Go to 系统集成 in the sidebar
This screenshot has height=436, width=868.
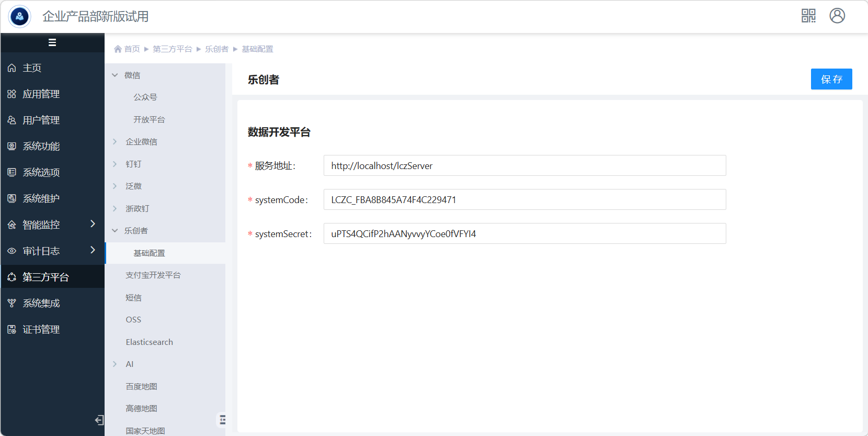click(x=41, y=304)
